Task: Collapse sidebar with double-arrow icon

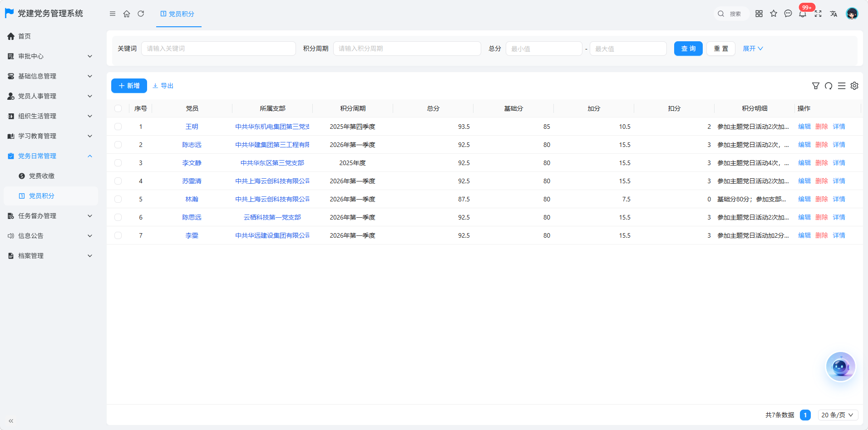Action: (x=11, y=421)
